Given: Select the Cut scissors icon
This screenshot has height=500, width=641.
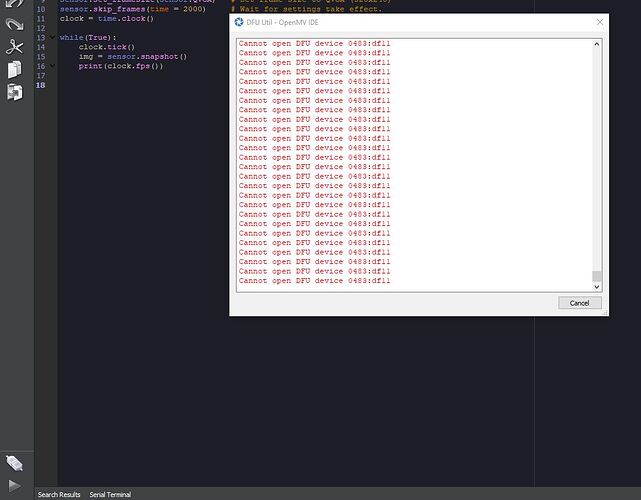Looking at the screenshot, I should (14, 47).
